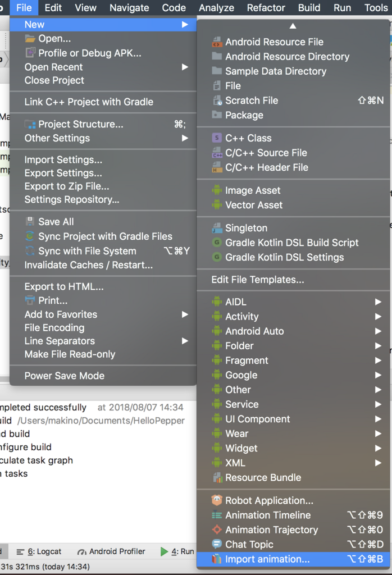Click the Resource Bundle icon

coord(217,477)
